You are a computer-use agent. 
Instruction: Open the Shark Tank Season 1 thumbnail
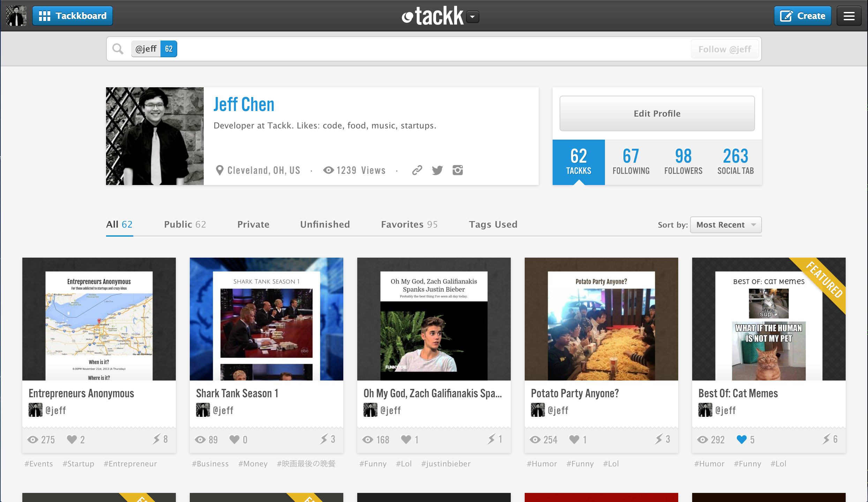pyautogui.click(x=267, y=319)
